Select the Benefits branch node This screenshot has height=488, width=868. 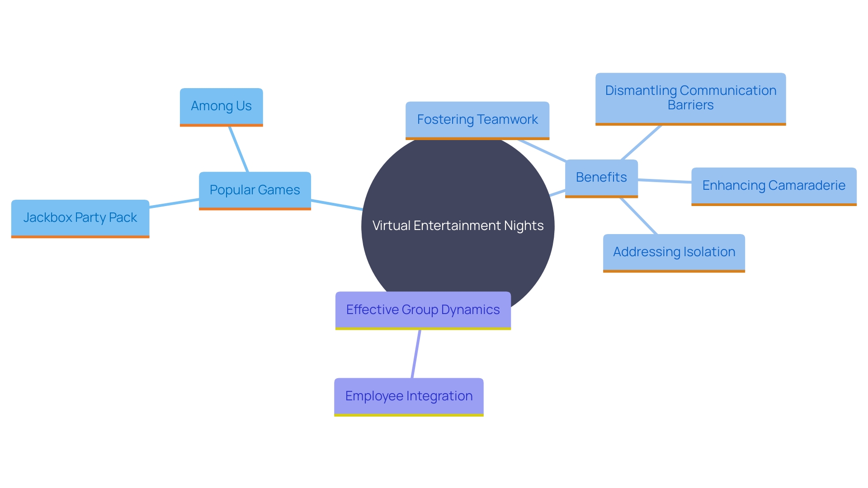(602, 176)
